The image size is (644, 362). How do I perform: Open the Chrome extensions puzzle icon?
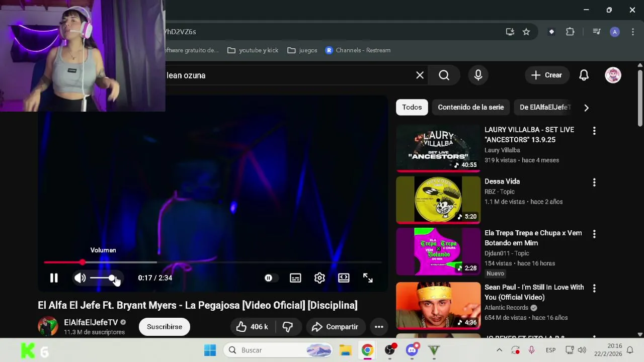pos(570,32)
